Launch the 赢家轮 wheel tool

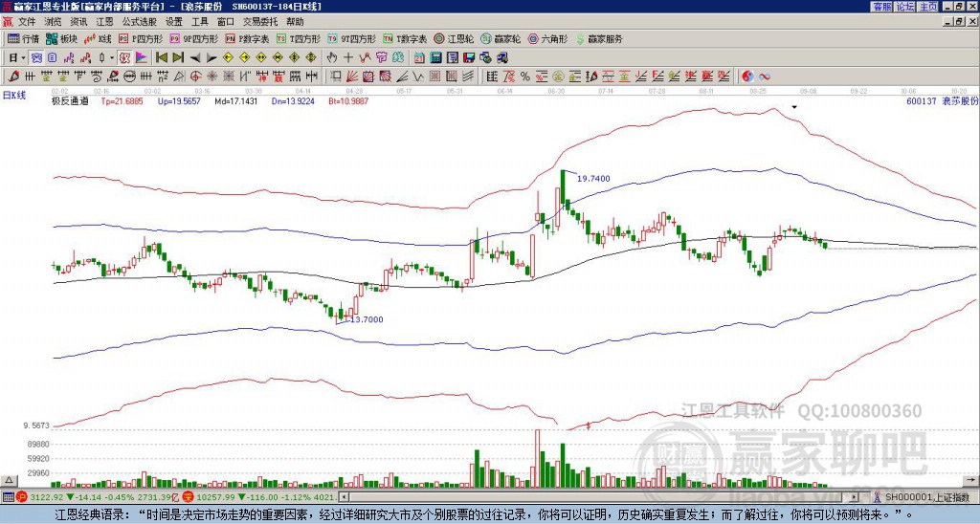[501, 38]
